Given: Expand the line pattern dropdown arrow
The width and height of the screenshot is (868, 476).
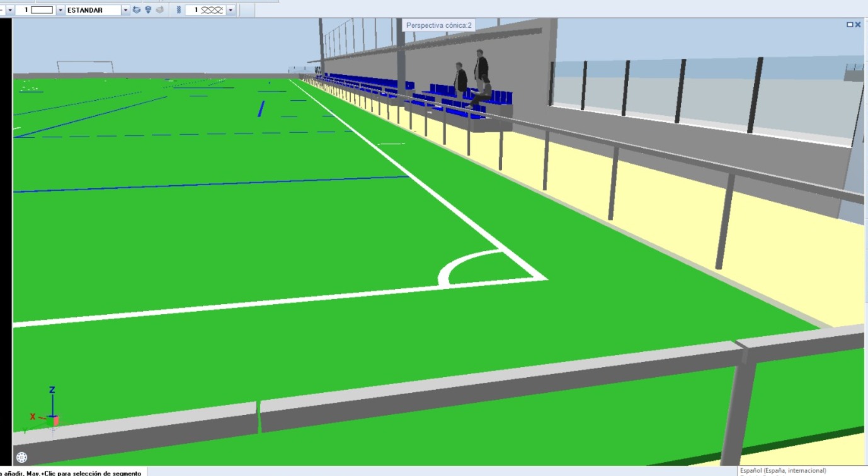Looking at the screenshot, I should [231, 10].
